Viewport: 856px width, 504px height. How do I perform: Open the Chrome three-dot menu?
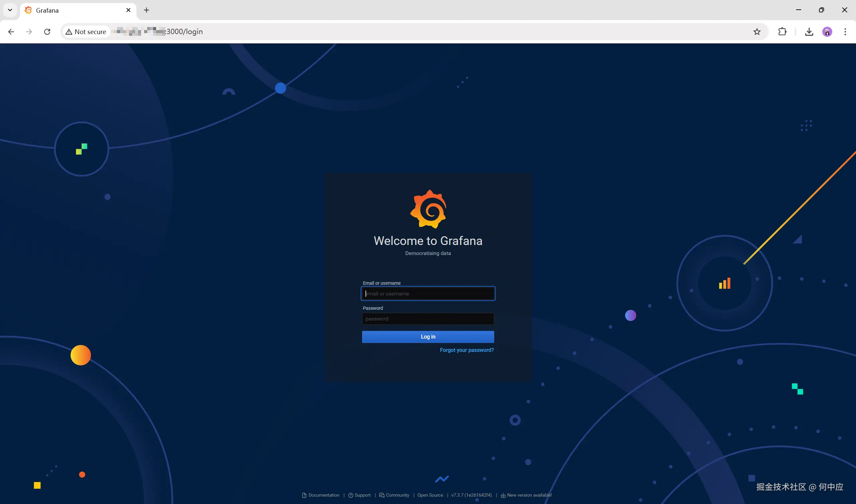tap(845, 32)
